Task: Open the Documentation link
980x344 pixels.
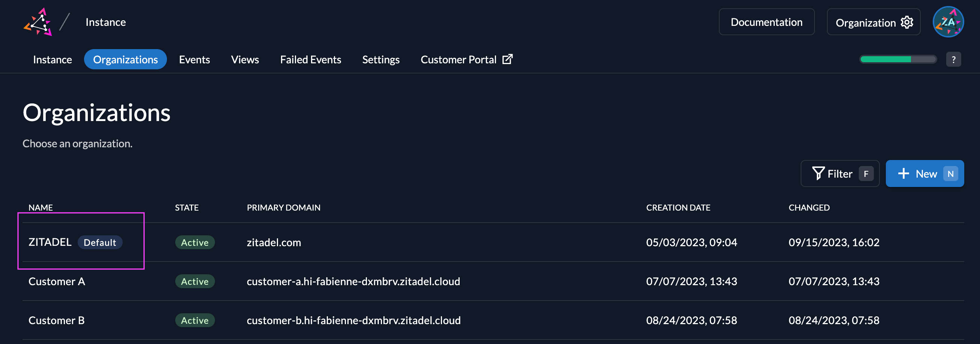Action: coord(766,22)
